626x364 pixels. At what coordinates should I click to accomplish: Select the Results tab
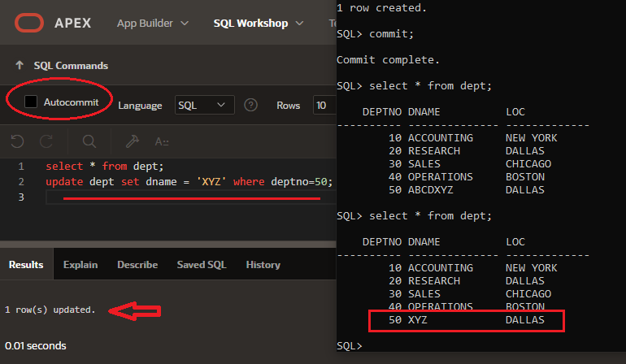[26, 265]
